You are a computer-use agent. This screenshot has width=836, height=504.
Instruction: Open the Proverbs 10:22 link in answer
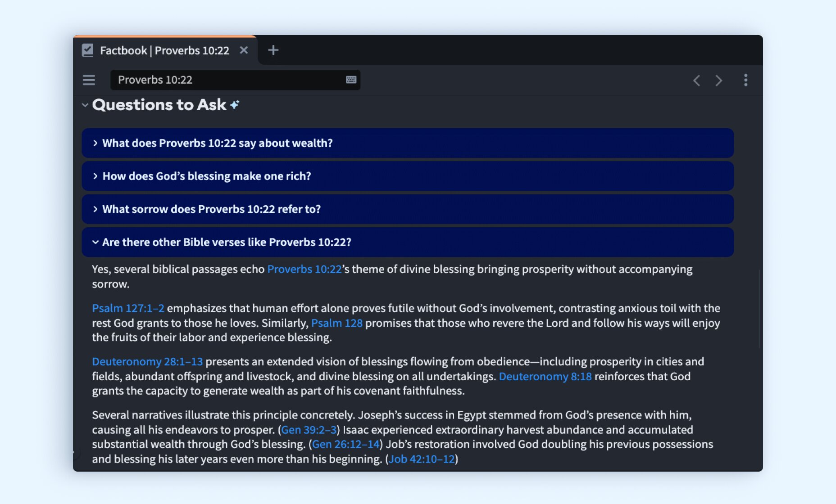(304, 269)
